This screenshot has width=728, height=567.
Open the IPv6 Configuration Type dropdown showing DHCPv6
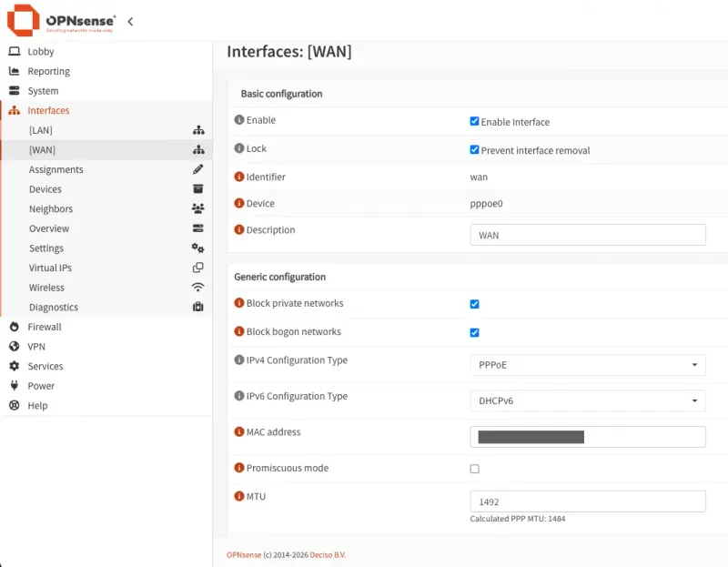coord(587,400)
